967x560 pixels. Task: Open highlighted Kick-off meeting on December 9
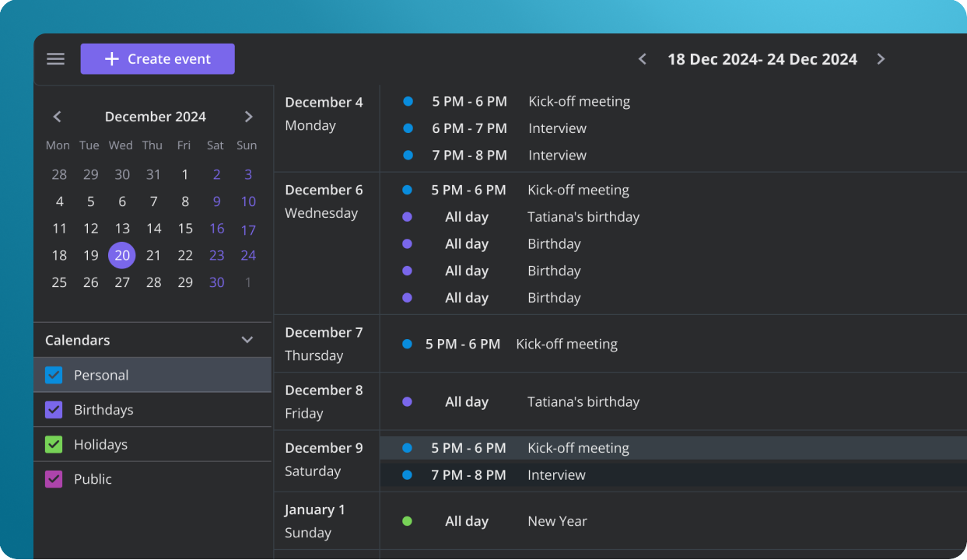tap(674, 448)
